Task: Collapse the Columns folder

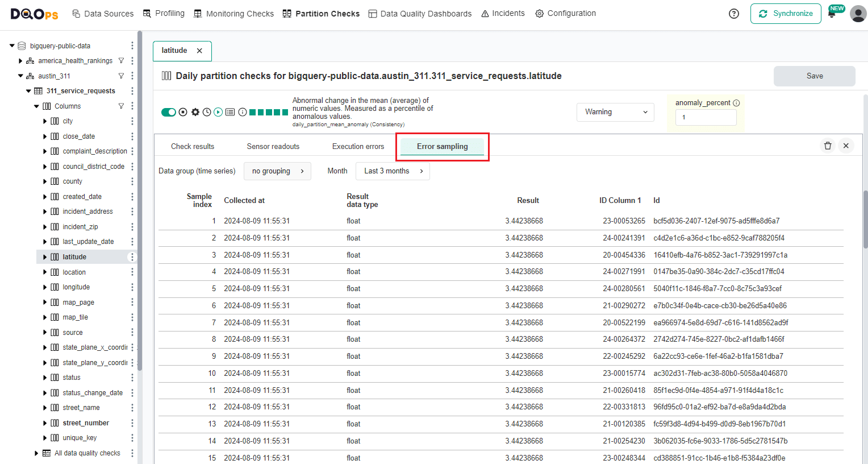Action: click(37, 106)
